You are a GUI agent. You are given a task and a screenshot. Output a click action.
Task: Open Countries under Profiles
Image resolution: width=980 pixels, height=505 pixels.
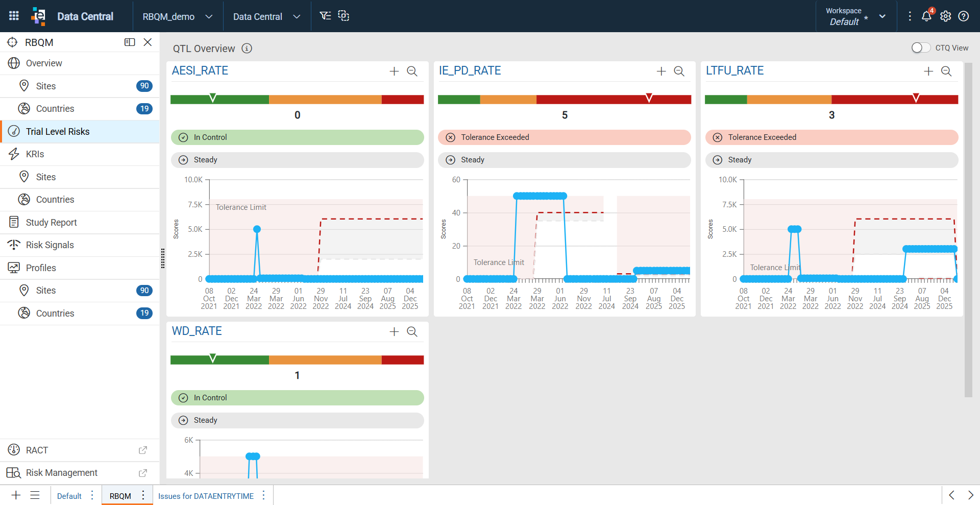(80, 314)
